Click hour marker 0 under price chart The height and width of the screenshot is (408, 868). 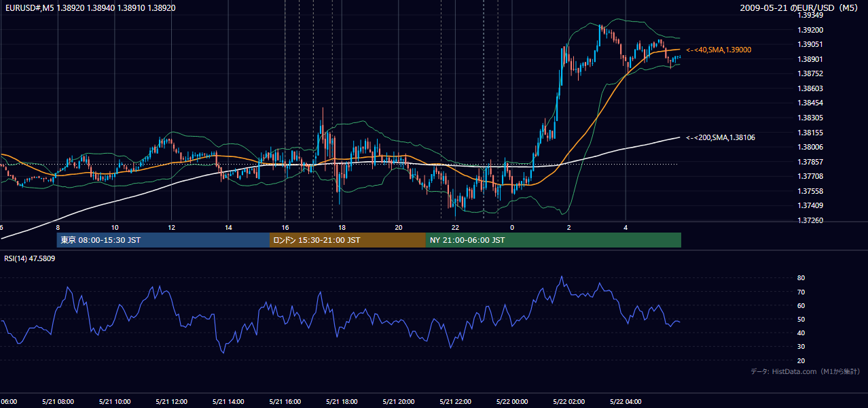[x=512, y=227]
